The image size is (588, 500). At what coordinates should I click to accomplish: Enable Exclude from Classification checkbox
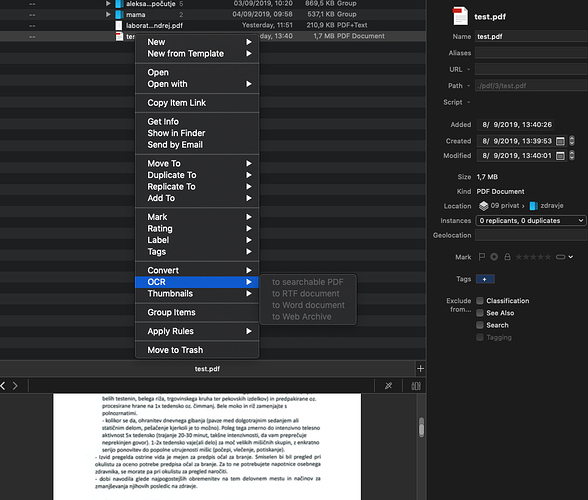[480, 300]
